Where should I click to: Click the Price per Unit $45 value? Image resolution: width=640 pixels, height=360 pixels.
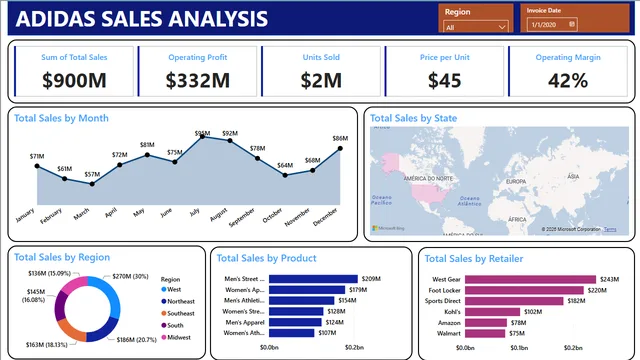tap(444, 80)
